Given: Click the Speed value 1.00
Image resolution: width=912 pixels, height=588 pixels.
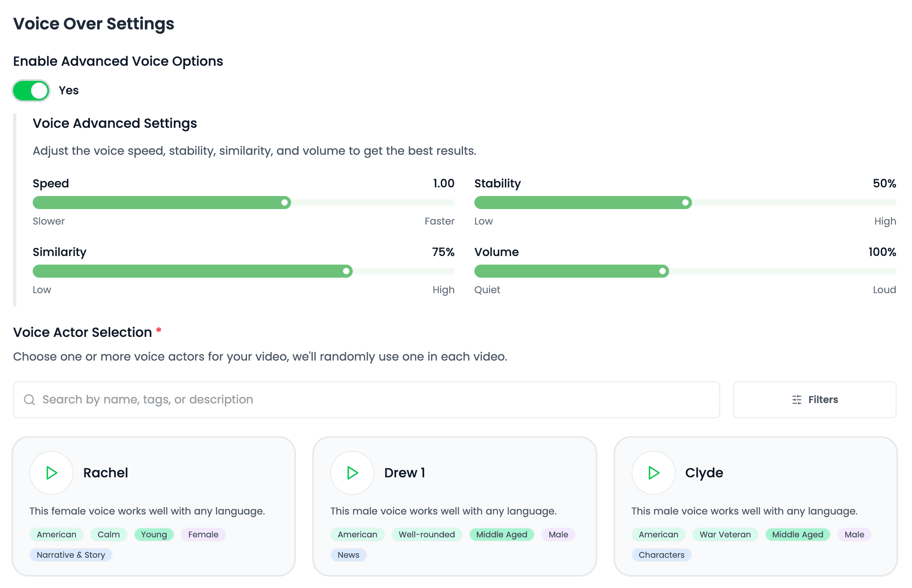Looking at the screenshot, I should click(x=444, y=183).
